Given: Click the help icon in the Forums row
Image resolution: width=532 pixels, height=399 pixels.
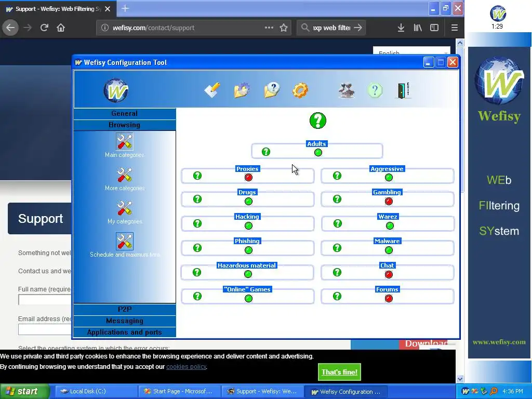Looking at the screenshot, I should (x=337, y=296).
